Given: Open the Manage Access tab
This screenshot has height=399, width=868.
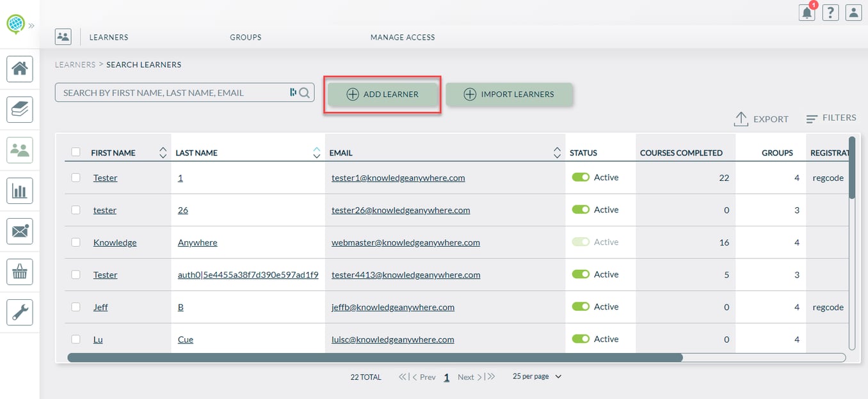Looking at the screenshot, I should tap(403, 37).
